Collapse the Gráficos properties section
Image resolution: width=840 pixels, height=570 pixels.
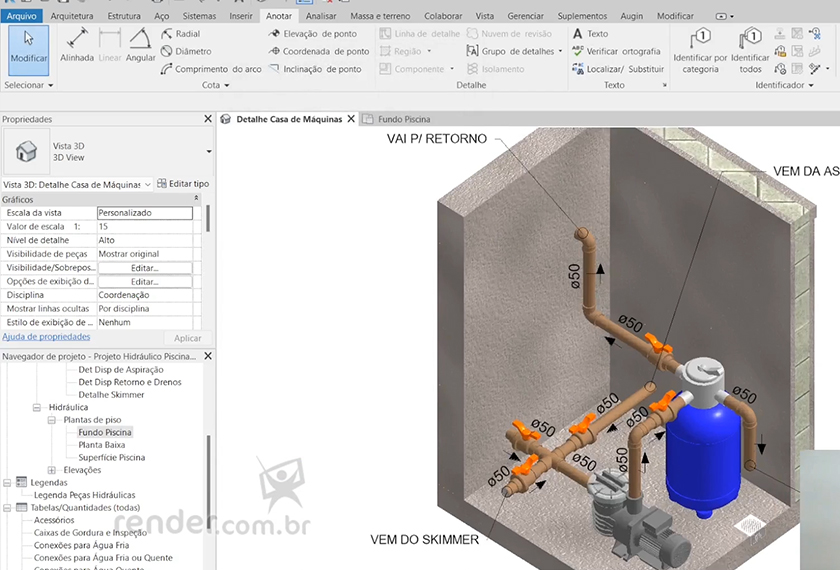point(196,200)
